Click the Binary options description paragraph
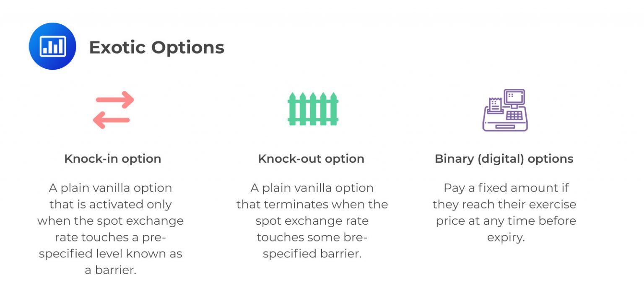This screenshot has width=644, height=306. 506,213
